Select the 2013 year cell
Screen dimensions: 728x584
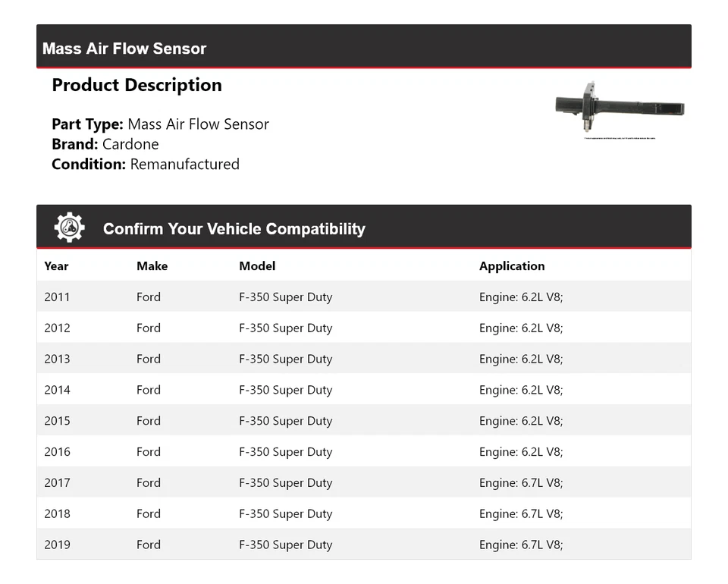pos(57,360)
